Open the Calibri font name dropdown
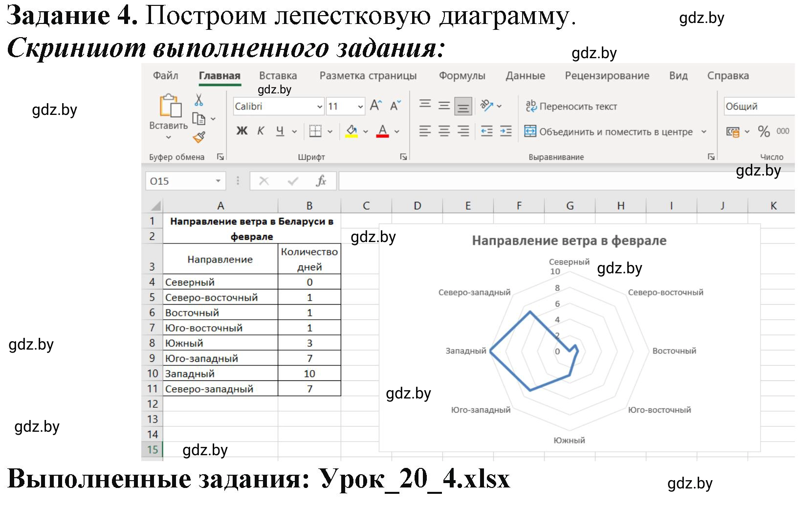Viewport: 812px width, 508px height. [320, 107]
